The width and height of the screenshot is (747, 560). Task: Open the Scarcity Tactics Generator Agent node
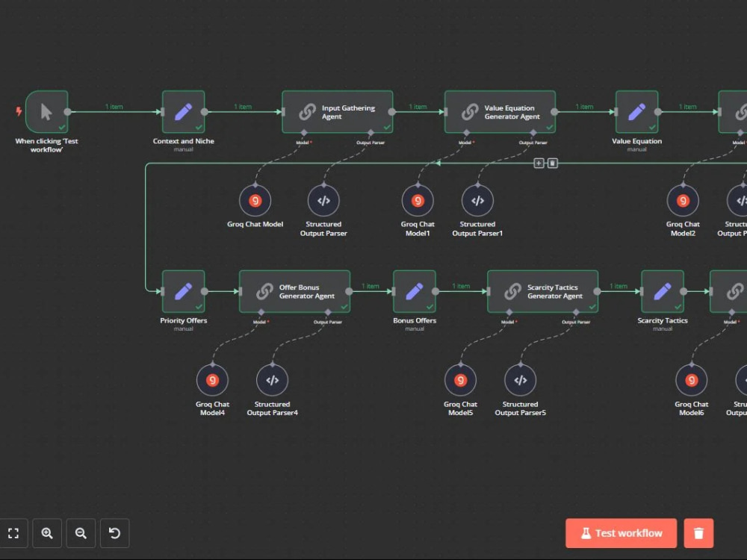tap(542, 291)
